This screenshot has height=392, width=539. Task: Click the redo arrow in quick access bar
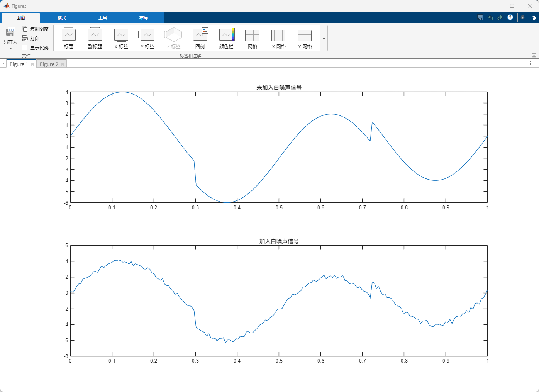point(500,17)
